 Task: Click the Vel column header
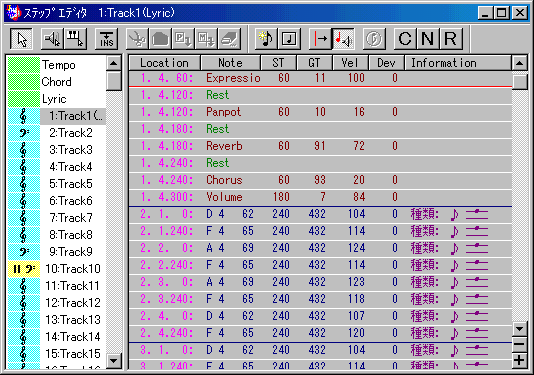pos(350,63)
